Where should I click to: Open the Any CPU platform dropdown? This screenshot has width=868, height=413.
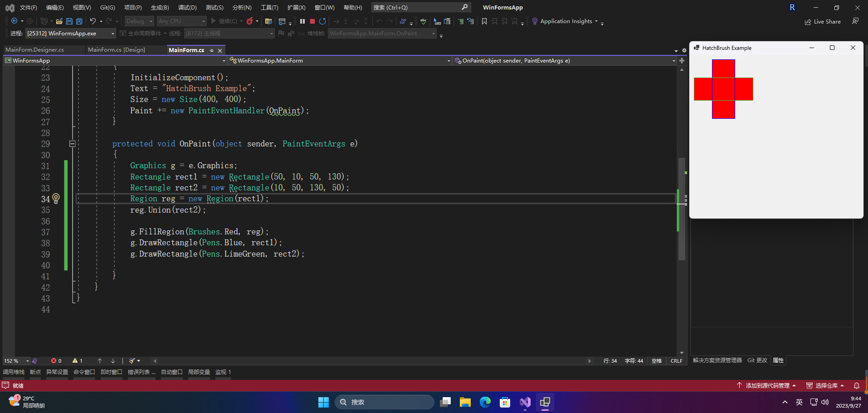[181, 21]
